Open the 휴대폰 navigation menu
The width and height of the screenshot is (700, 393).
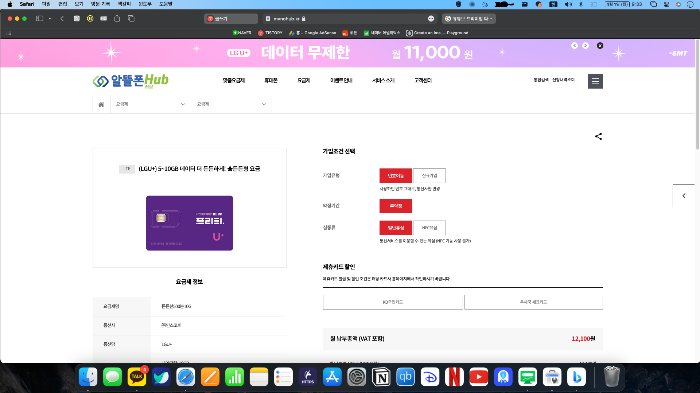pyautogui.click(x=271, y=80)
